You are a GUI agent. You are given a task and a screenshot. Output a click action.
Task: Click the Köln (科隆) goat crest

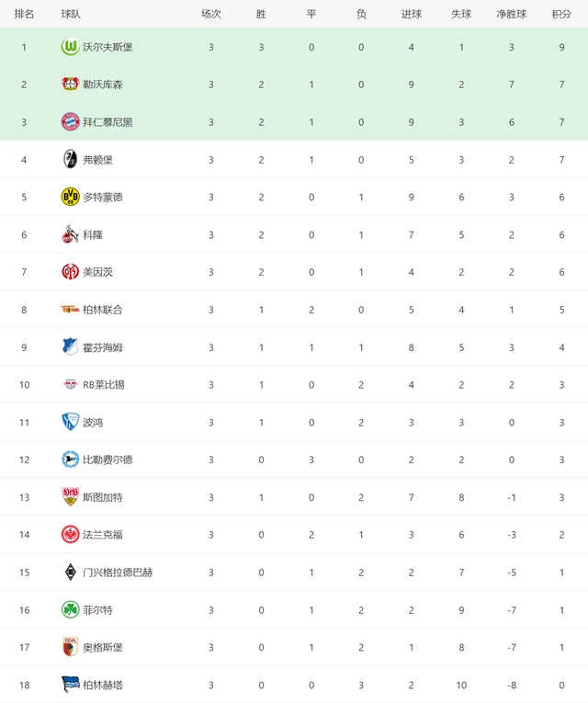pos(70,234)
